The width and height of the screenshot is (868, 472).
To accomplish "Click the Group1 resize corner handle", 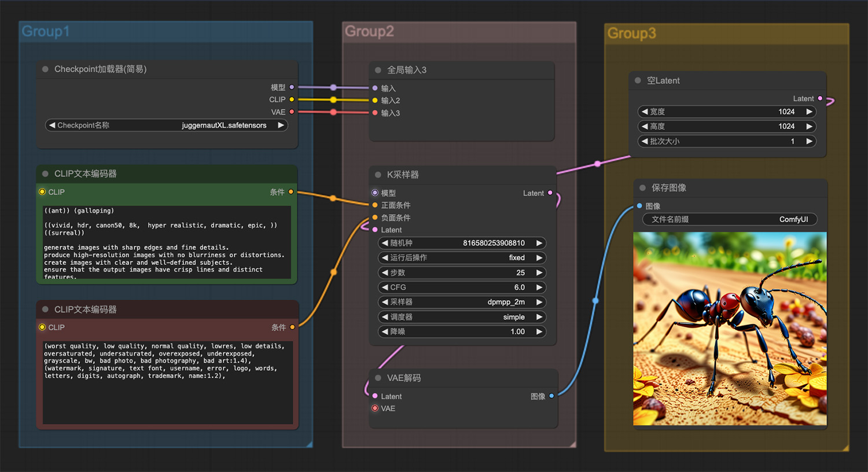I will pyautogui.click(x=310, y=444).
